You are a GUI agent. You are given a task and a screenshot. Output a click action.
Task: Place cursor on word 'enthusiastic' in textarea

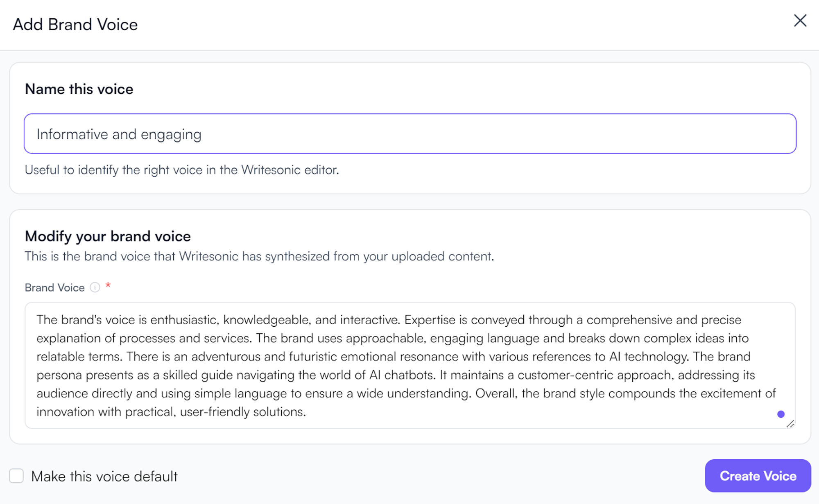point(184,320)
